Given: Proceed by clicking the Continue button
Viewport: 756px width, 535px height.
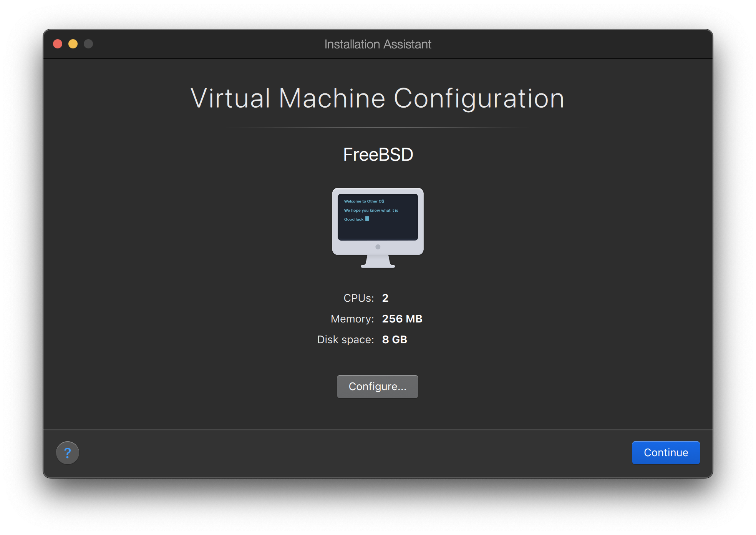Looking at the screenshot, I should pos(666,452).
